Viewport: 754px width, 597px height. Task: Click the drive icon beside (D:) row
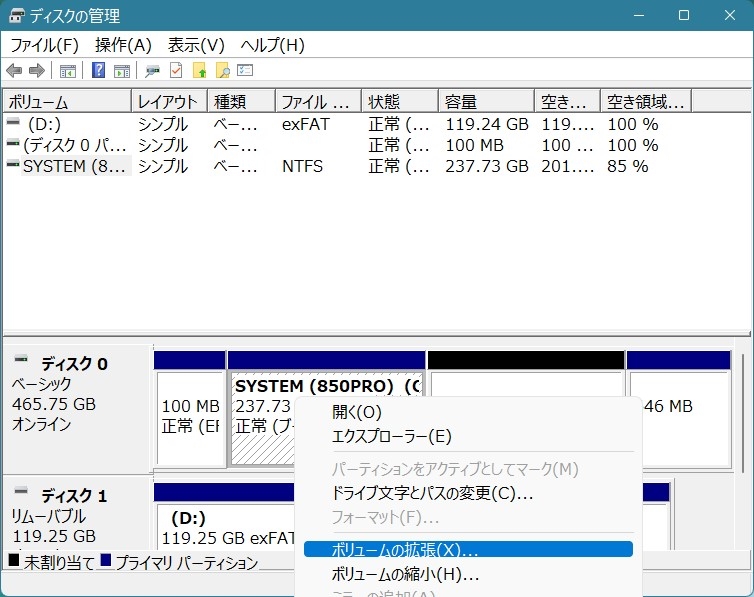(x=13, y=123)
